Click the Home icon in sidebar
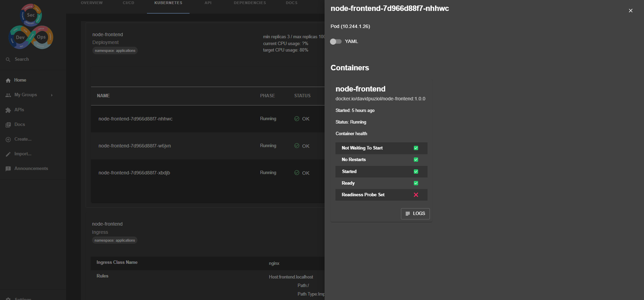The width and height of the screenshot is (644, 300). pyautogui.click(x=8, y=81)
